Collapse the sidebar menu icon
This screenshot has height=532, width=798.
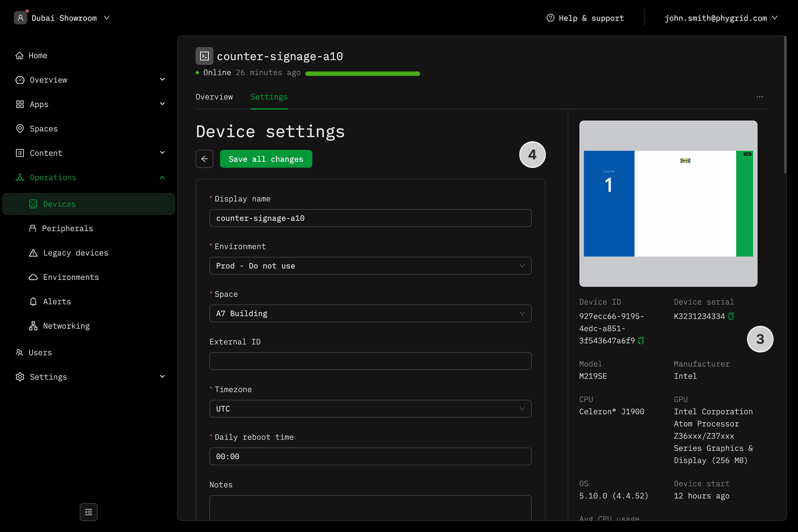coord(89,512)
